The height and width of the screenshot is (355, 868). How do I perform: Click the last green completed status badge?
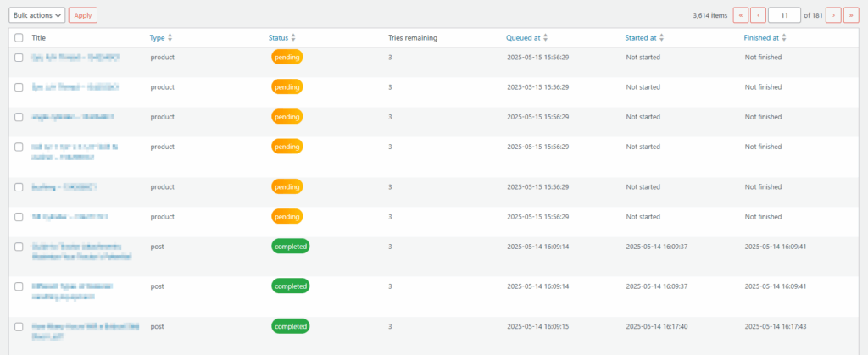[x=290, y=326]
